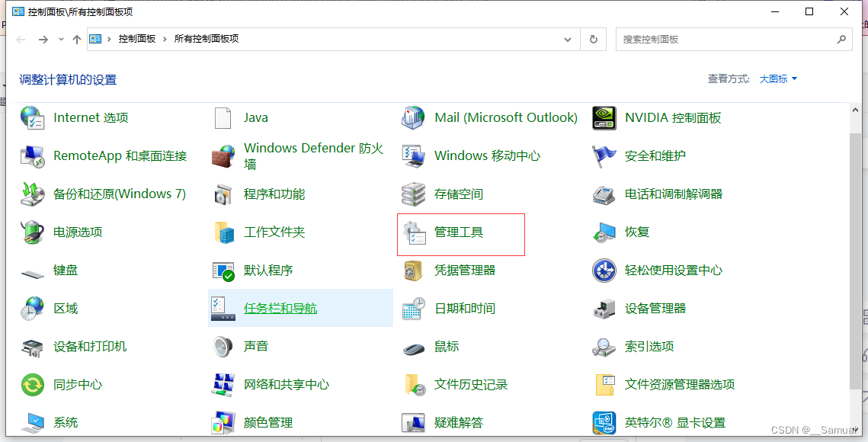The image size is (868, 442).
Task: Expand chevron before 控制面板 in breadcrumb
Action: pyautogui.click(x=110, y=40)
